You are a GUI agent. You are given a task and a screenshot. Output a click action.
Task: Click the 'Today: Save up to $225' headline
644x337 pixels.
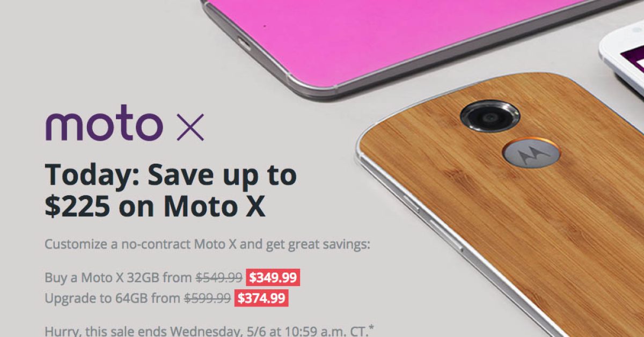(171, 191)
